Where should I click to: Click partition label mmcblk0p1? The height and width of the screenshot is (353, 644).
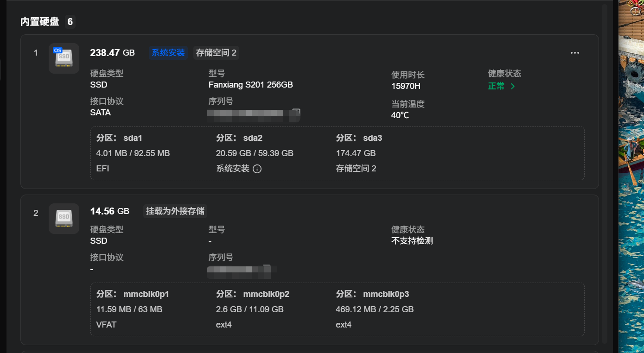pyautogui.click(x=146, y=294)
